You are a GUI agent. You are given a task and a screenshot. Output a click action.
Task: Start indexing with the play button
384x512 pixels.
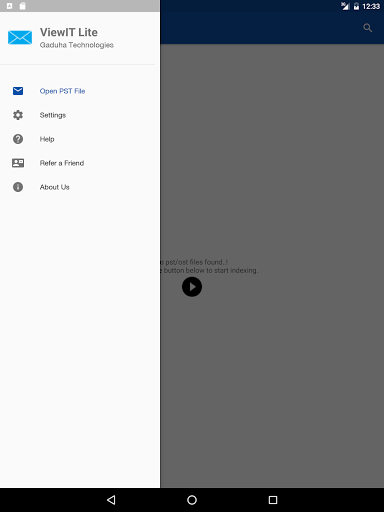pyautogui.click(x=192, y=287)
